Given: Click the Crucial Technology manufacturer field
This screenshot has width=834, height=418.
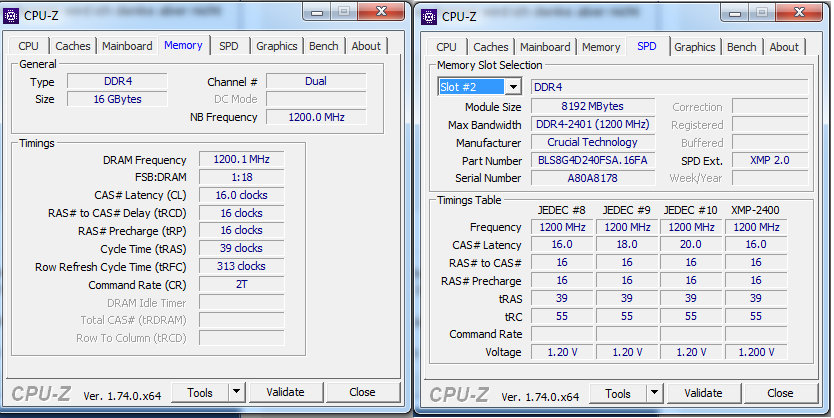Looking at the screenshot, I should pos(593,143).
